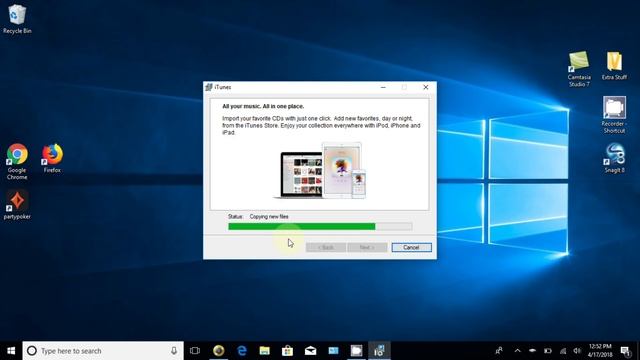The width and height of the screenshot is (640, 360).
Task: Click the "All your music. All in one place." heading
Action: click(x=263, y=106)
